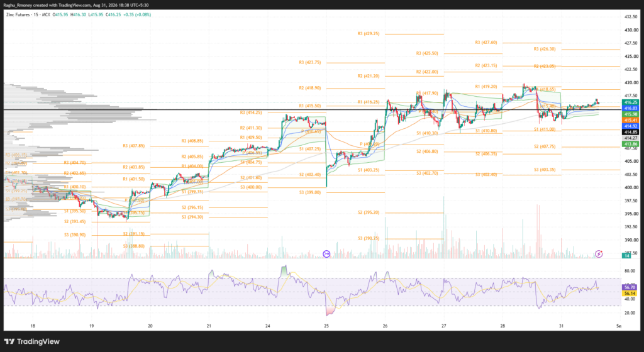Select the teal 416.25 last price label
The width and height of the screenshot is (644, 352).
(x=630, y=102)
